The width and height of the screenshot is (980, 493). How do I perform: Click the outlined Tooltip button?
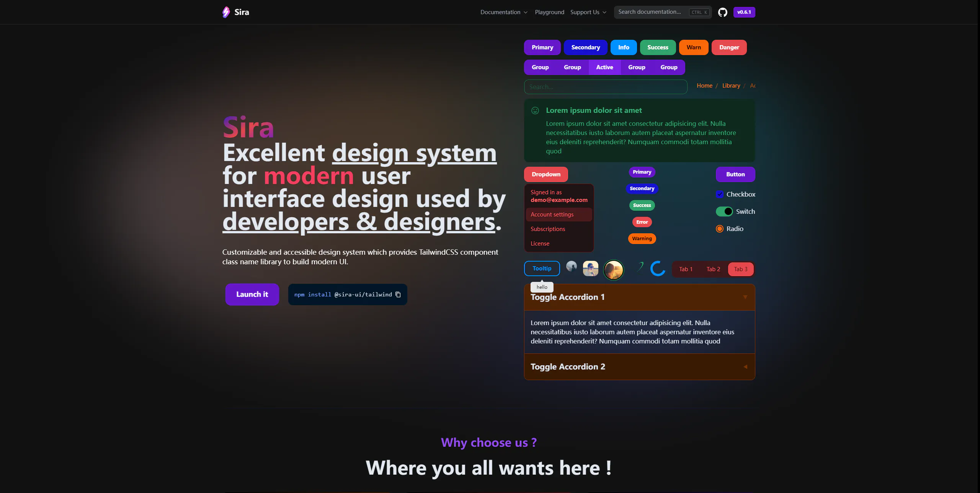point(542,268)
